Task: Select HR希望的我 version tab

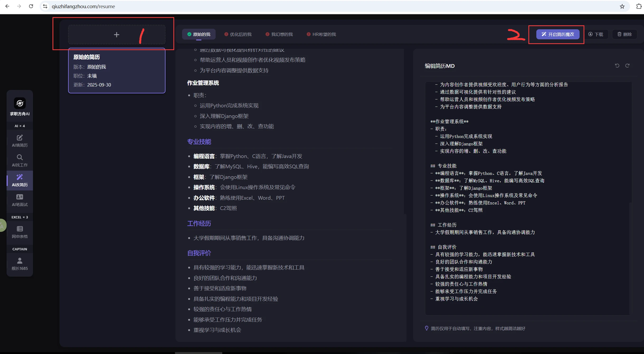Action: (x=321, y=34)
